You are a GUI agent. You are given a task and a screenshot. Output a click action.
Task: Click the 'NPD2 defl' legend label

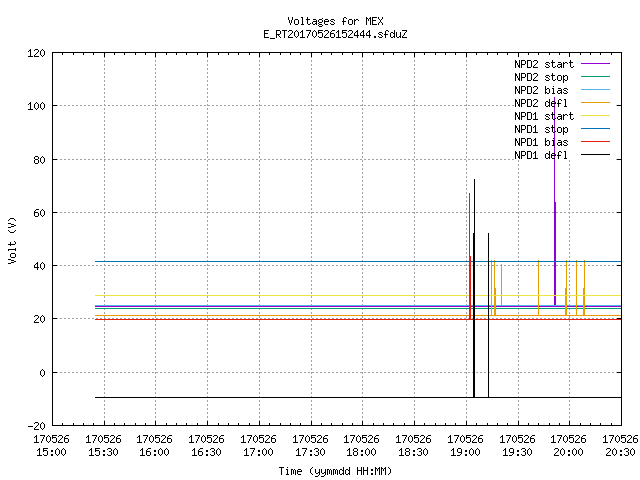coord(541,103)
